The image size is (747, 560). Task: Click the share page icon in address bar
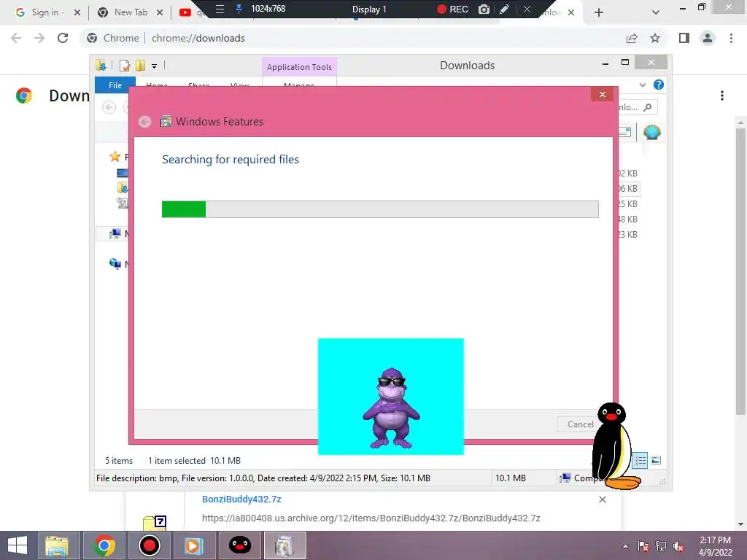[x=632, y=38]
